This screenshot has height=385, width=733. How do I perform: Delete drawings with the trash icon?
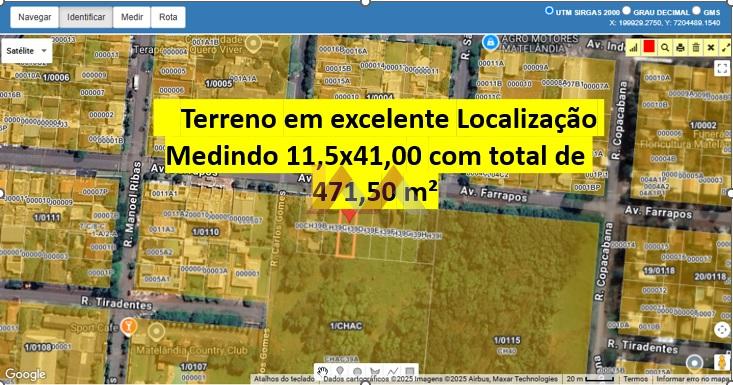pyautogui.click(x=696, y=48)
